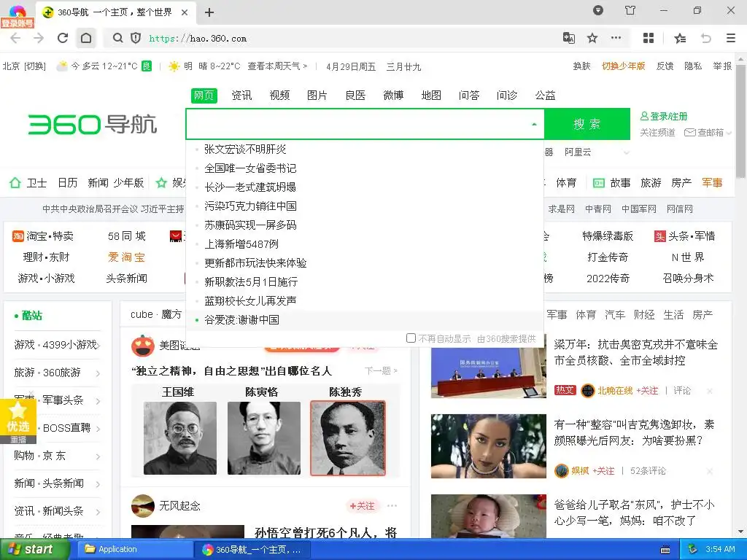Click the undo closed tab icon
The height and width of the screenshot is (560, 747).
(x=706, y=38)
